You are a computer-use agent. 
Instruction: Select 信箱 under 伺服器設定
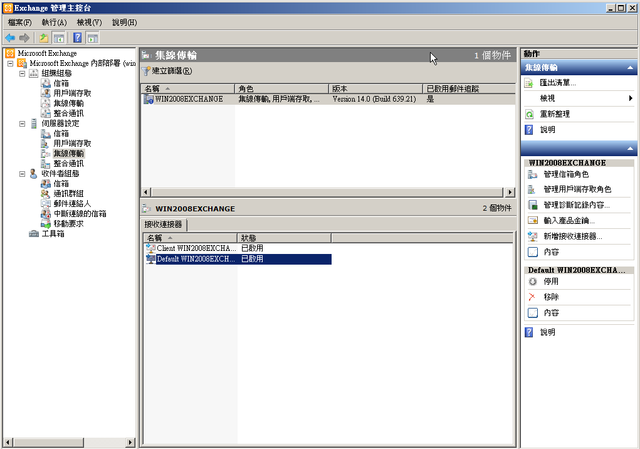point(61,133)
